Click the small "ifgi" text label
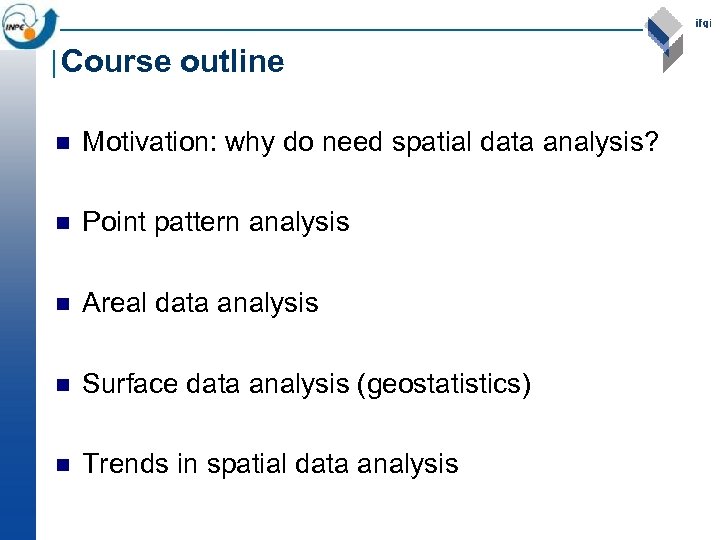The image size is (720, 540). point(703,24)
